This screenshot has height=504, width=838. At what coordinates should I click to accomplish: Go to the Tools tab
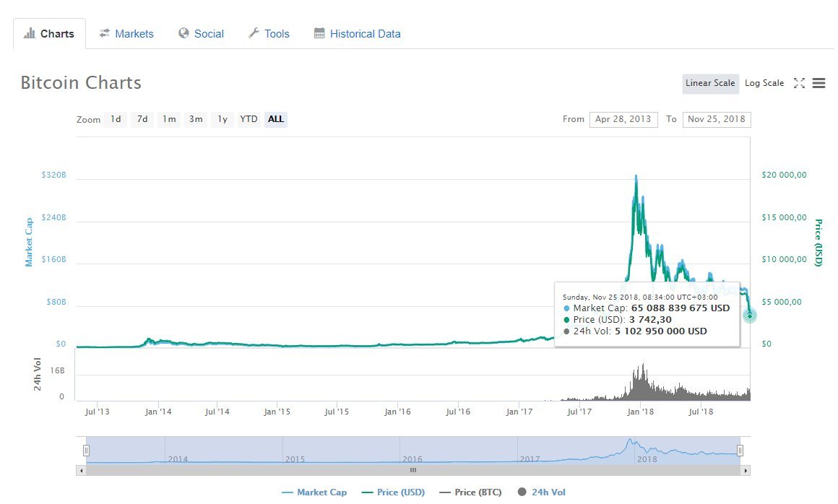pyautogui.click(x=269, y=34)
